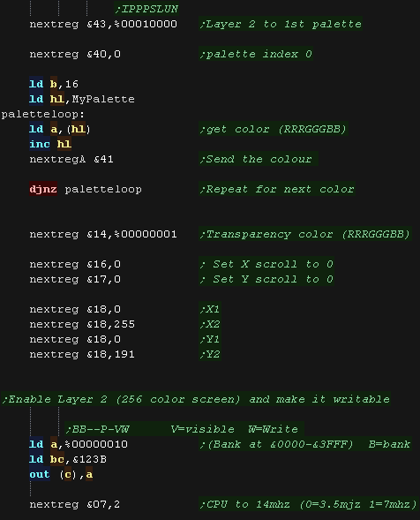Click the ';Repeat for next color' comment

(x=277, y=189)
